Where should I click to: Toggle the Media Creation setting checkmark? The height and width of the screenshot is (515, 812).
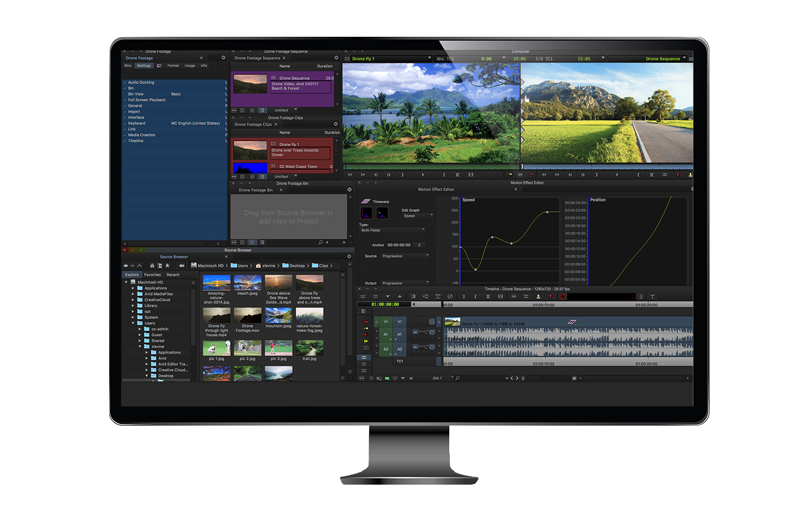point(125,135)
